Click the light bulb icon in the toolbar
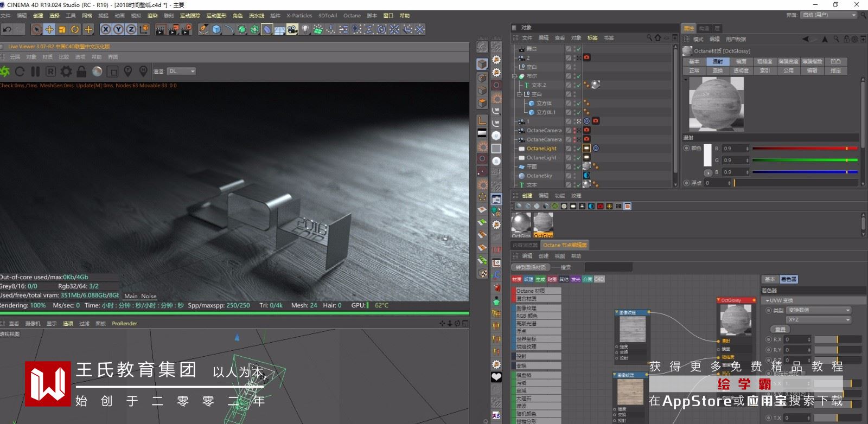Screen dimensions: 868x424 305,29
